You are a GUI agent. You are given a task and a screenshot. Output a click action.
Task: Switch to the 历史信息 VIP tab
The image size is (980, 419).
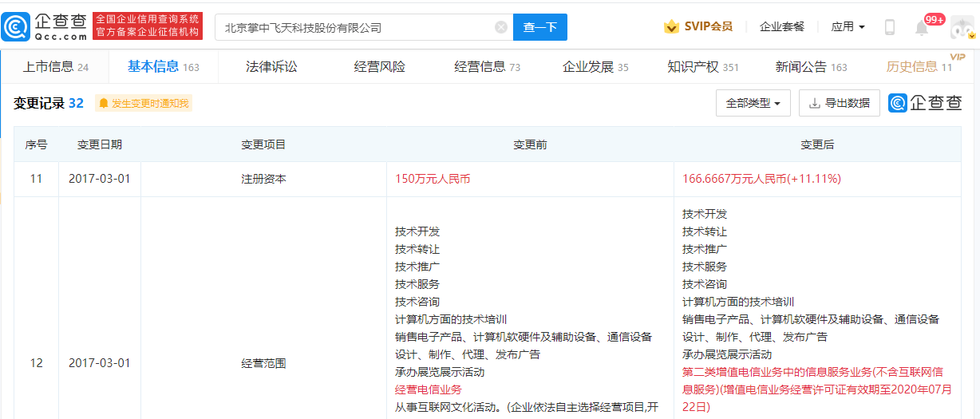click(x=919, y=66)
